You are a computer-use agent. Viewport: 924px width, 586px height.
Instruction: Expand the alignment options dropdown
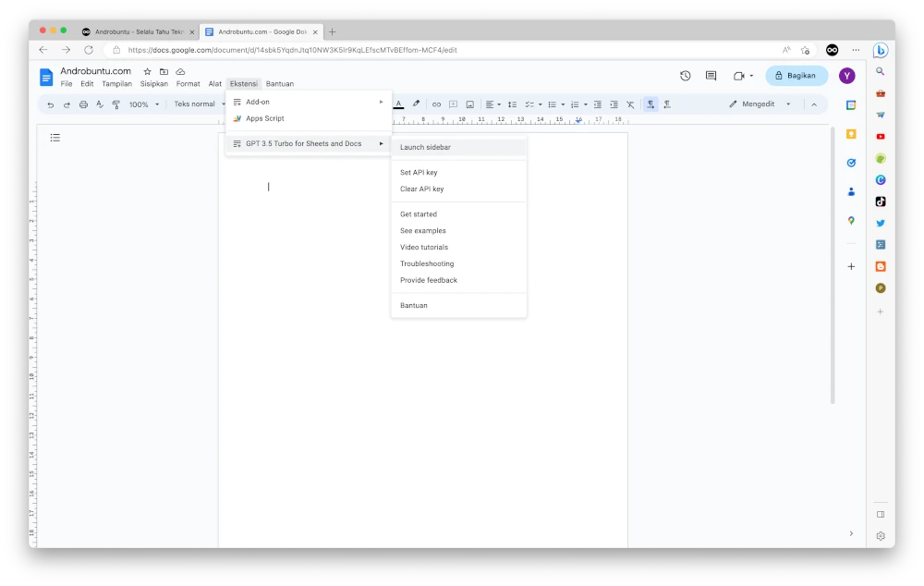pos(499,104)
